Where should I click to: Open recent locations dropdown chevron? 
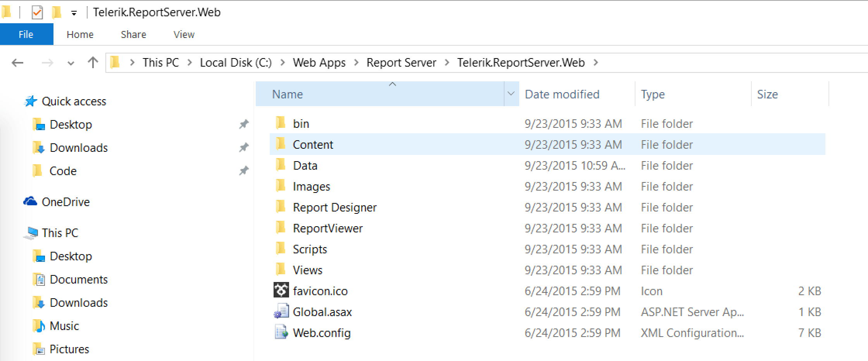[x=71, y=63]
